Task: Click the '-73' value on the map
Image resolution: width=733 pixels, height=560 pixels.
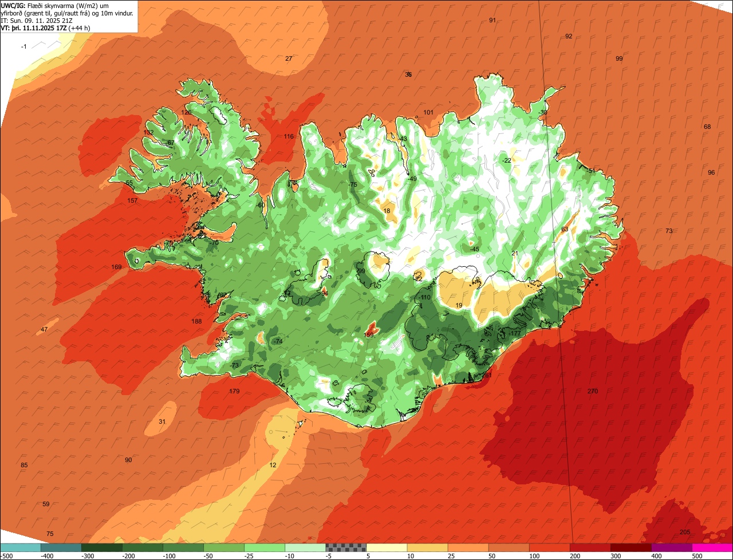Action: [234, 365]
